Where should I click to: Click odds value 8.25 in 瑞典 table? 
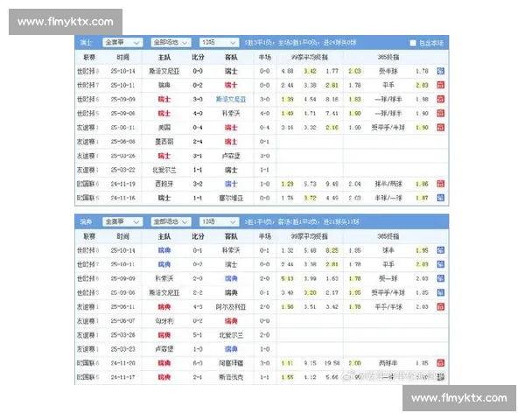(x=332, y=250)
